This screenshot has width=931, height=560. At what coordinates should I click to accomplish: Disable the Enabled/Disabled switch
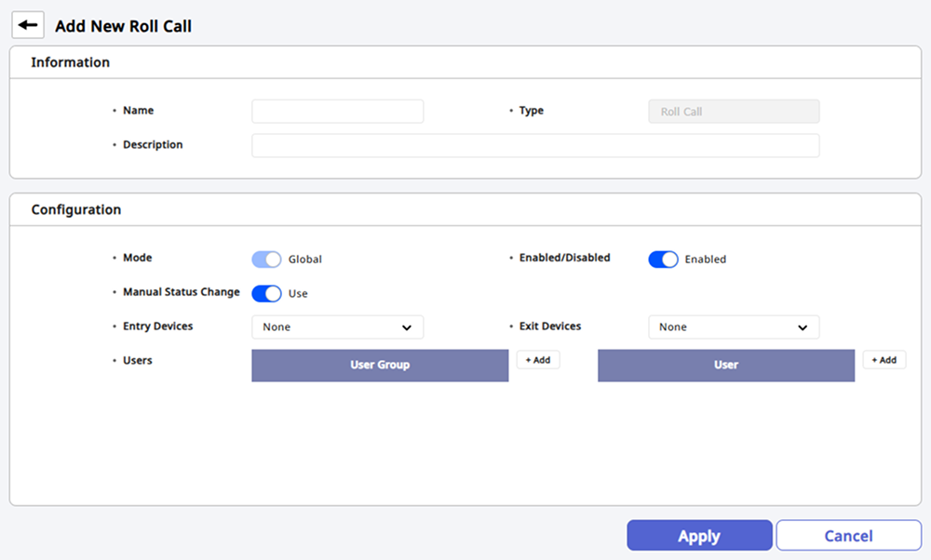663,260
